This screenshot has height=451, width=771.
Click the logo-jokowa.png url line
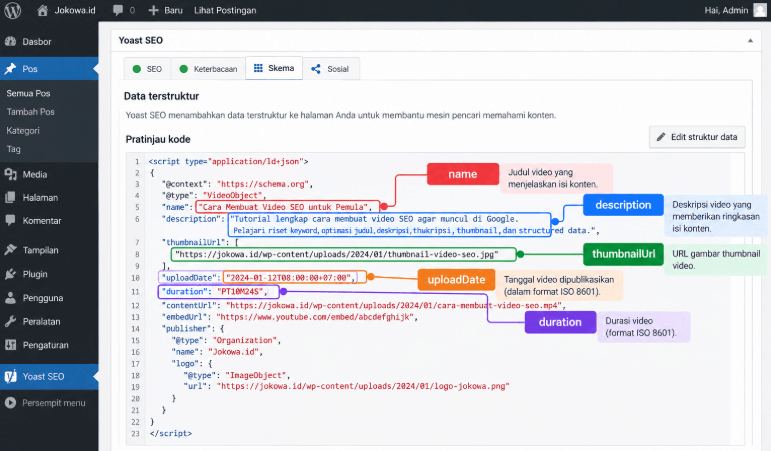point(346,387)
